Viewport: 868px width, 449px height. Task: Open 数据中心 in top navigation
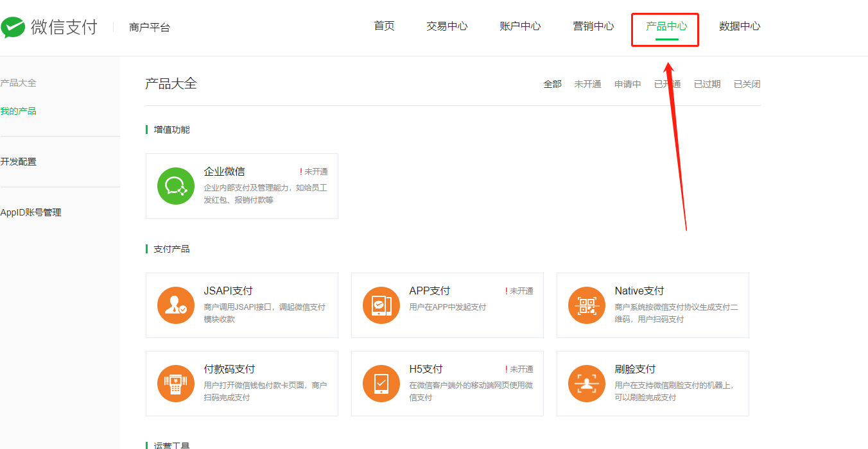point(740,26)
